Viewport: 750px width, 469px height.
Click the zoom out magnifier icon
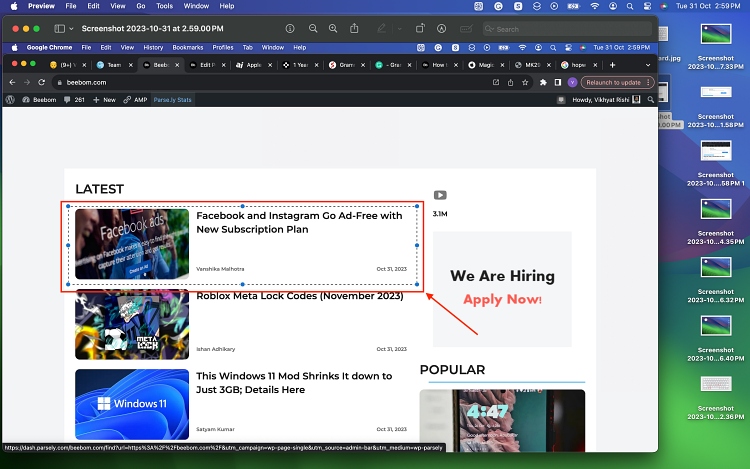(313, 29)
